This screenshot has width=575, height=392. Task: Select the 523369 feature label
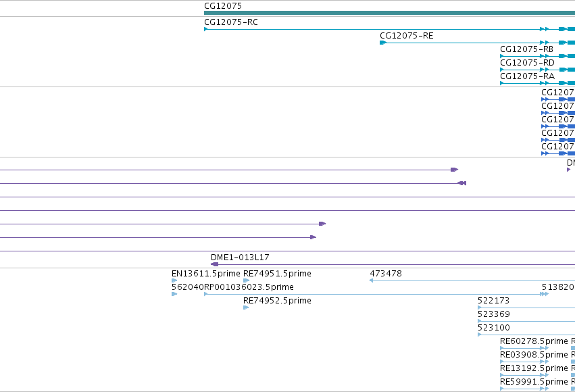(494, 314)
